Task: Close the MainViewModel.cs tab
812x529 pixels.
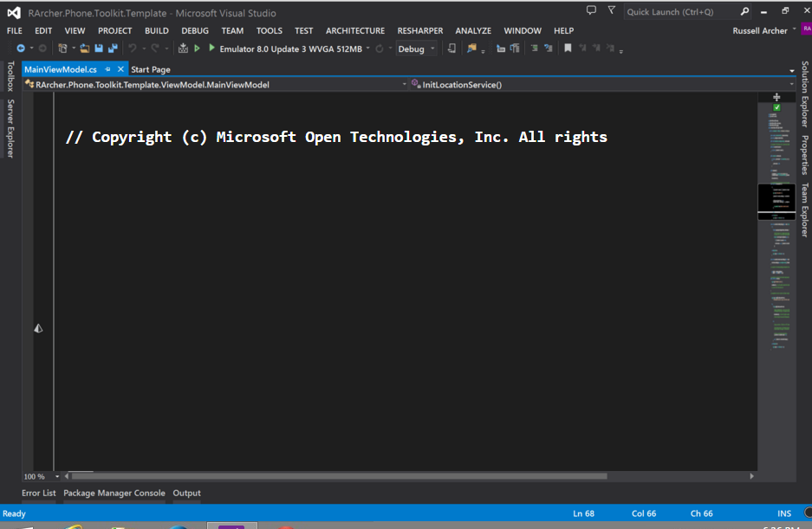Action: [x=120, y=69]
